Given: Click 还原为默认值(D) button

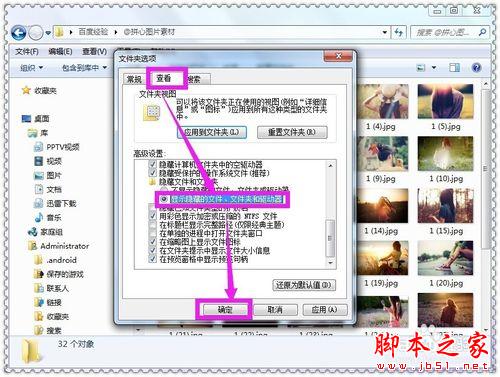Looking at the screenshot, I should tap(304, 285).
